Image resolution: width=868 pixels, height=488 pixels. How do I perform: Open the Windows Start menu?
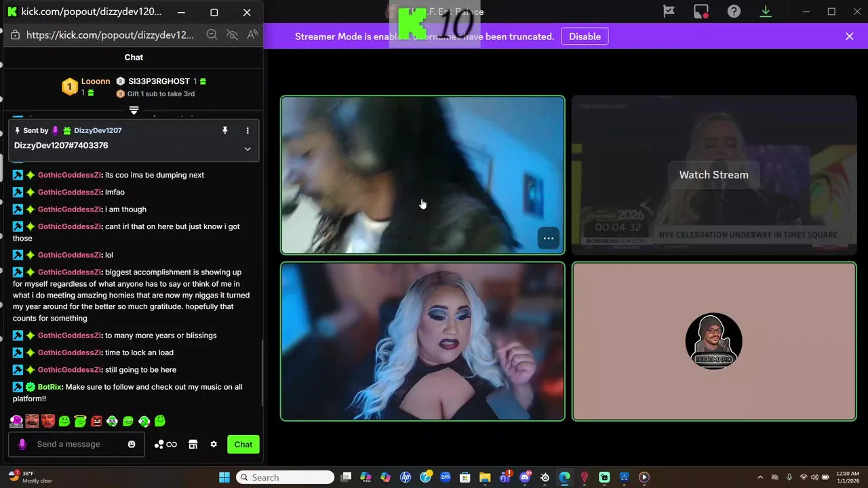pos(224,477)
